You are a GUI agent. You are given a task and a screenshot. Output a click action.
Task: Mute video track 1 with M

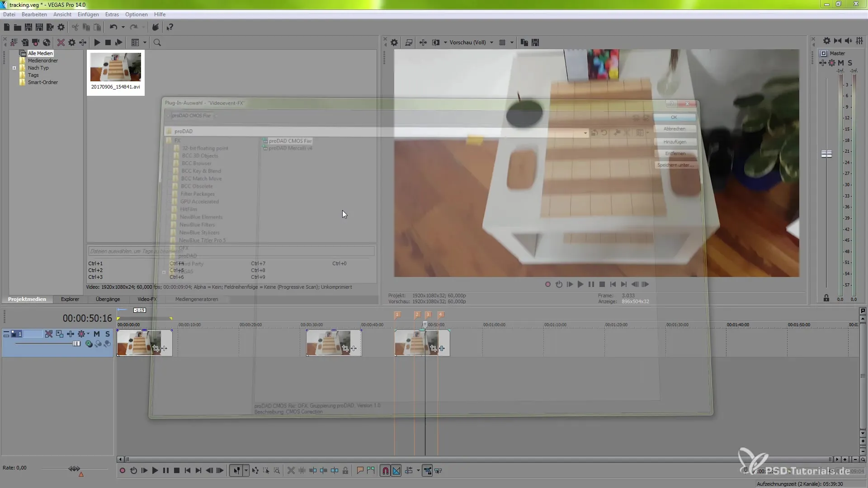click(96, 334)
